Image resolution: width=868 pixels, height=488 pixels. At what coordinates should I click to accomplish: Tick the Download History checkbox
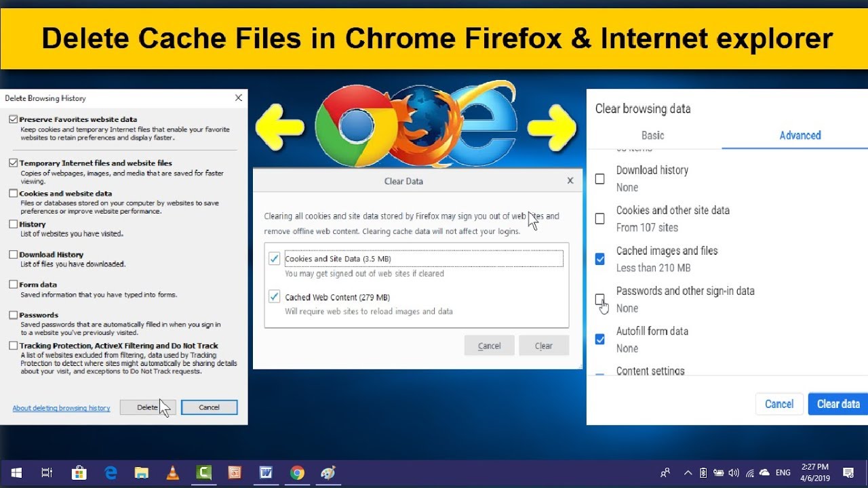[x=14, y=254]
